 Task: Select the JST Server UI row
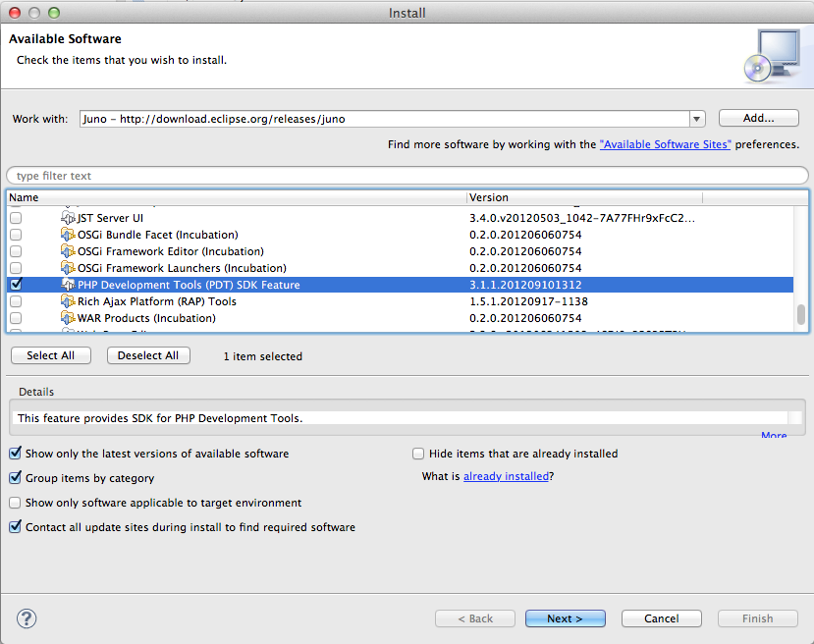click(x=400, y=218)
